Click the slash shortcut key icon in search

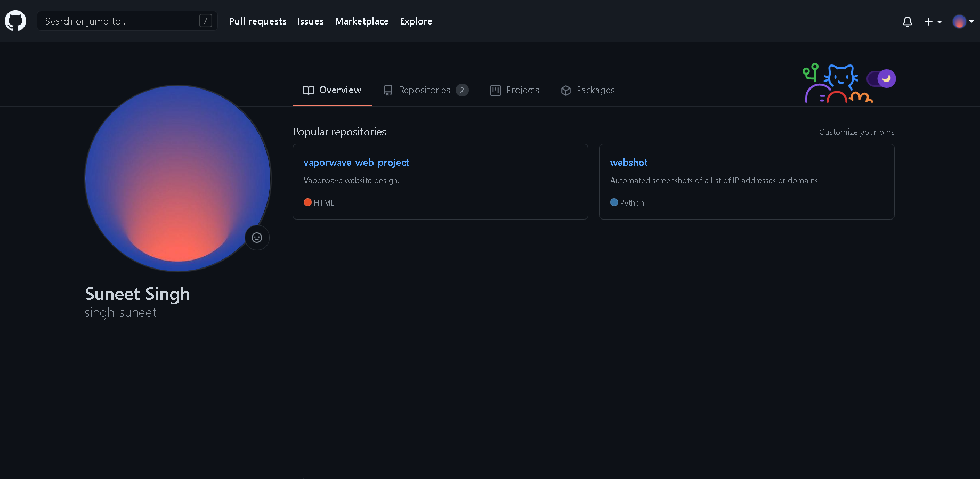coord(205,21)
